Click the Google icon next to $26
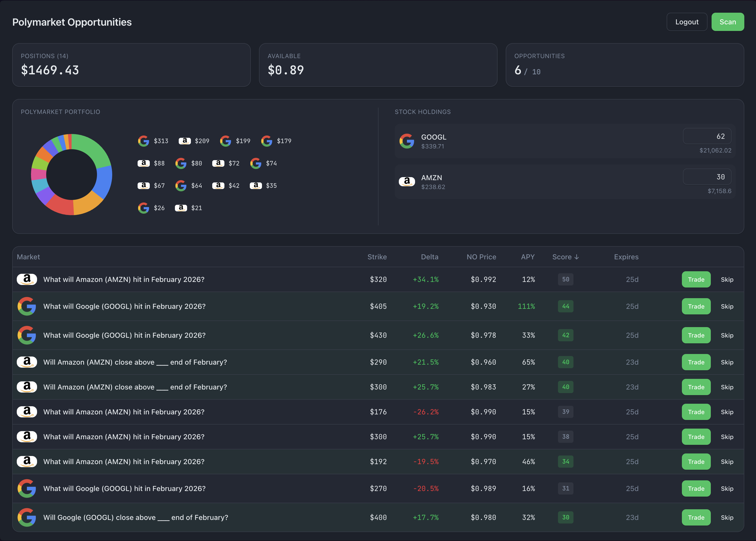This screenshot has width=756, height=541. pos(144,208)
